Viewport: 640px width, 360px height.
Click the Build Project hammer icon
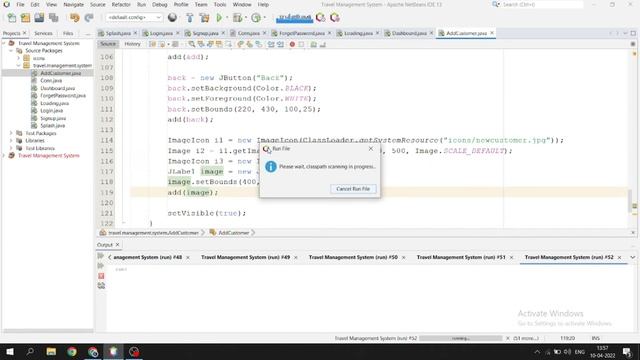point(189,18)
